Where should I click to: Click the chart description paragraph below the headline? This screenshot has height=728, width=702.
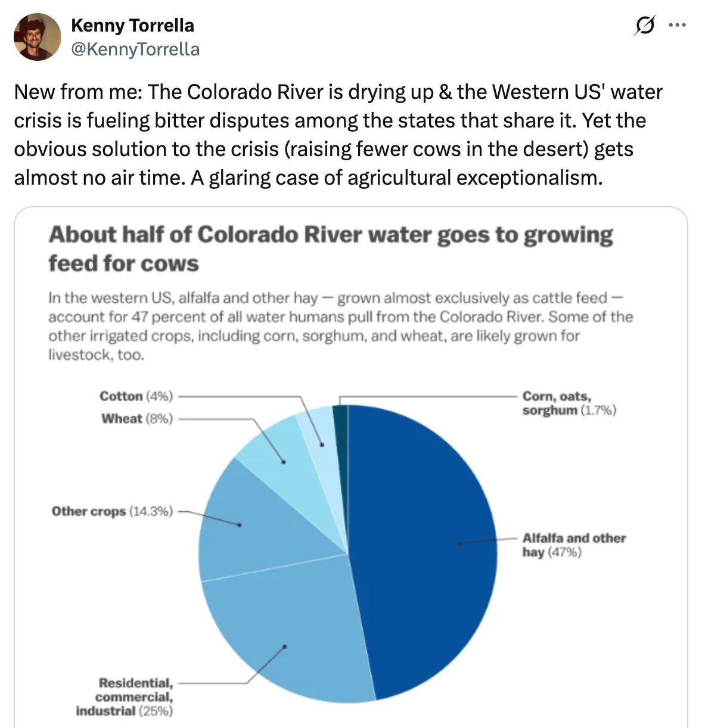coord(340,326)
